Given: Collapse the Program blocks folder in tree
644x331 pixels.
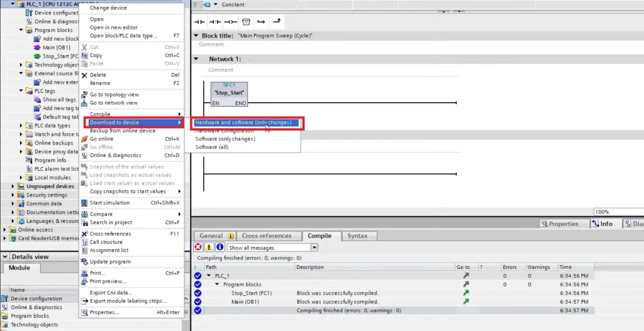Looking at the screenshot, I should point(21,30).
